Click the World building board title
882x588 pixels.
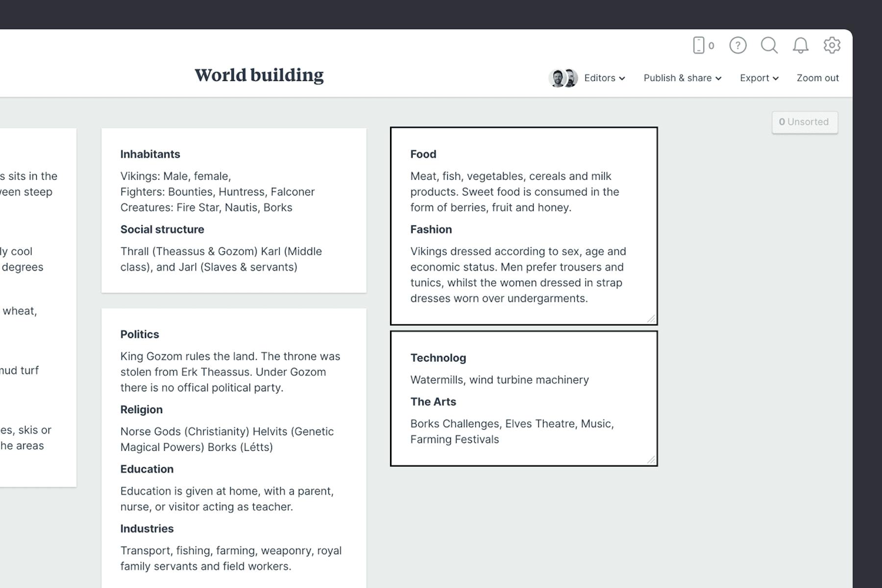click(x=259, y=75)
